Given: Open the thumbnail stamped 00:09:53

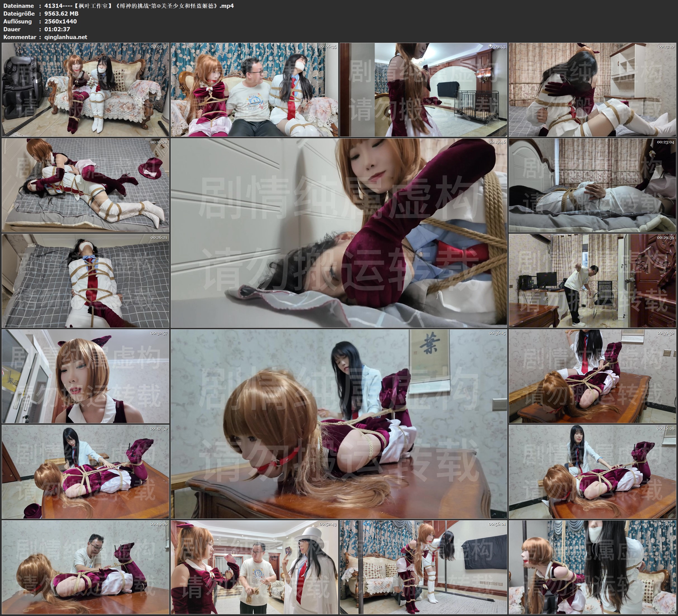Looking at the screenshot, I should 424,90.
